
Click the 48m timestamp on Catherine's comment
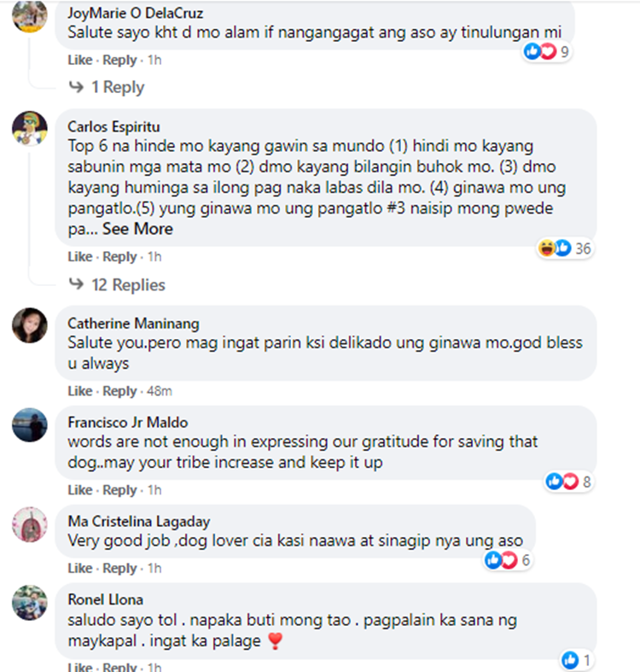160,391
